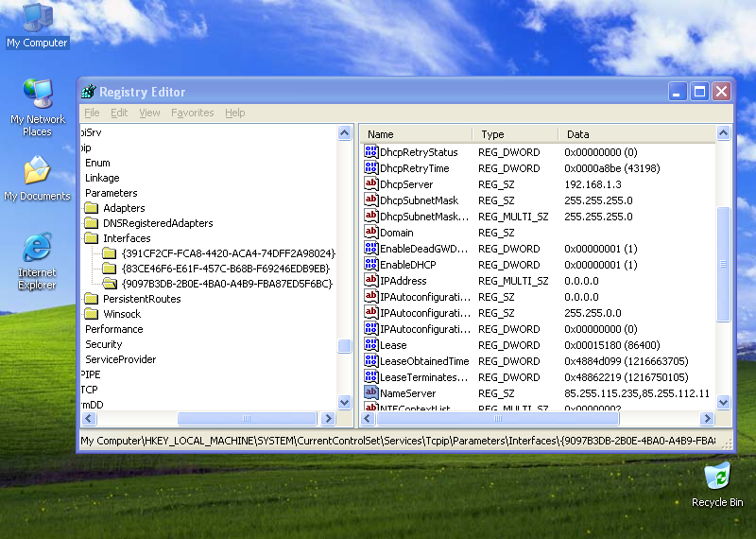Open the File menu

92,113
